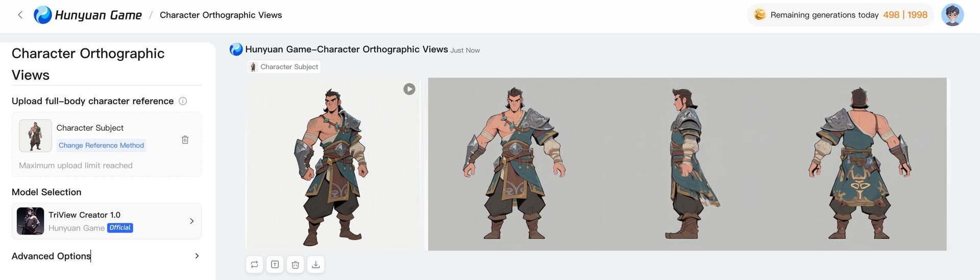Click the Hunyuan Game logo
This screenshot has height=280, width=980.
tap(88, 15)
